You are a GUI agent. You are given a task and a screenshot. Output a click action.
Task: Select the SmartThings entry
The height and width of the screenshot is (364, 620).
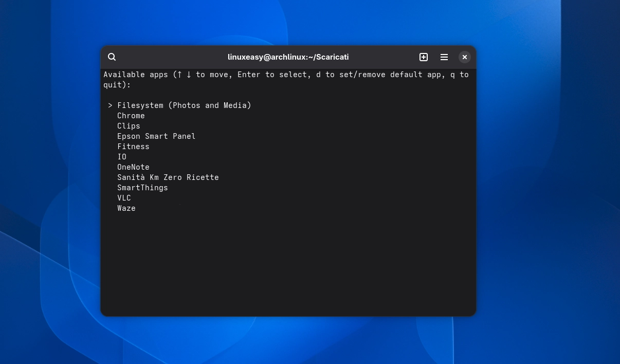[142, 188]
